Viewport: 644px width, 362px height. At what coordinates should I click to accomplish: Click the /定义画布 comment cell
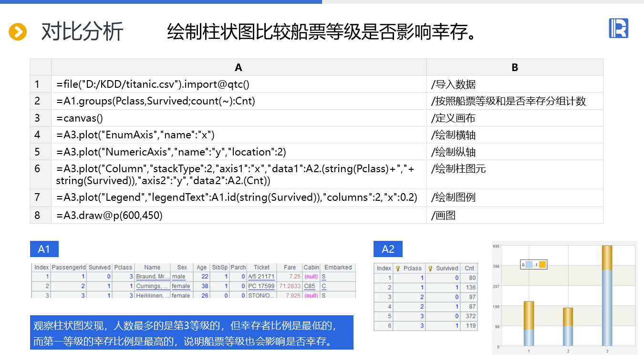[x=515, y=118]
